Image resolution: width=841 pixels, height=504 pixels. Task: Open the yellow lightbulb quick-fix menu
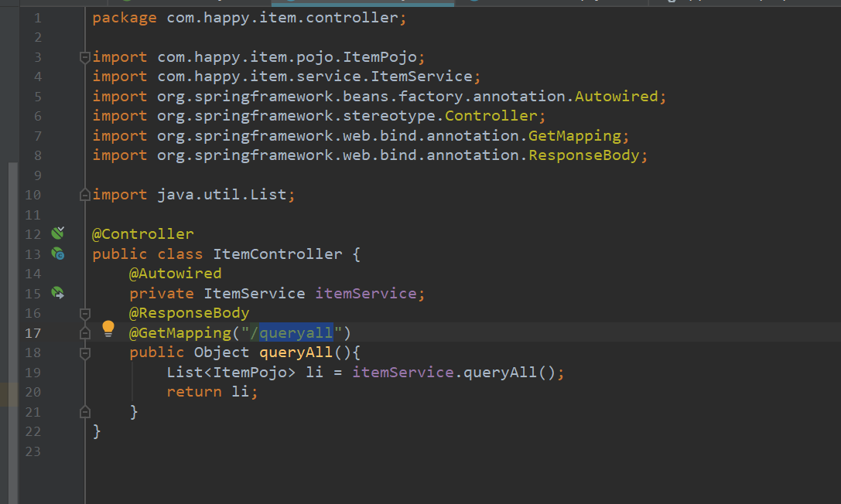[x=108, y=331]
